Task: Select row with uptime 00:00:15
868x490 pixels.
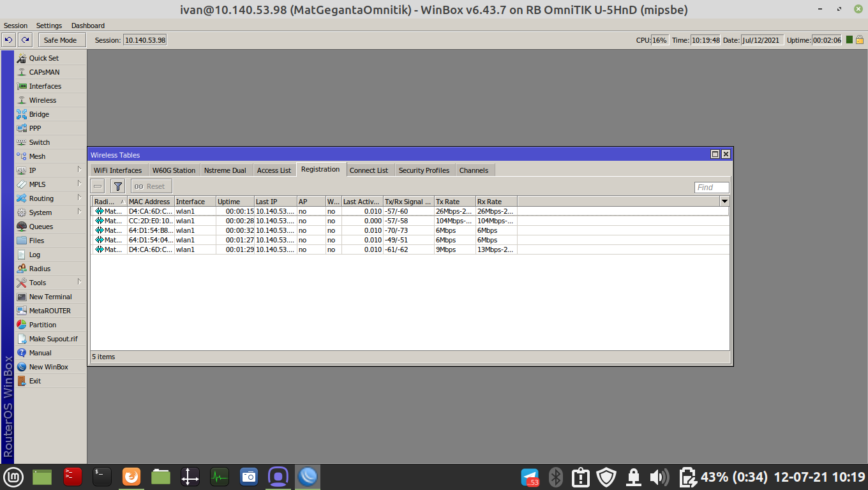Action: (410, 211)
